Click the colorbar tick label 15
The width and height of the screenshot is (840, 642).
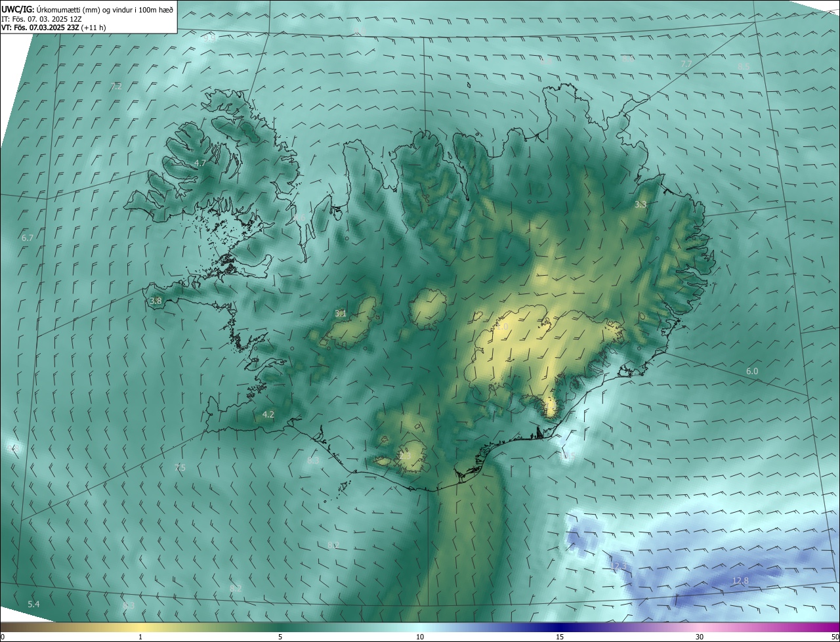[x=560, y=637]
